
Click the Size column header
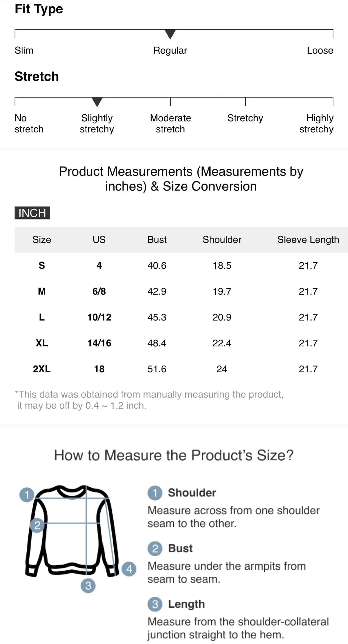[42, 240]
